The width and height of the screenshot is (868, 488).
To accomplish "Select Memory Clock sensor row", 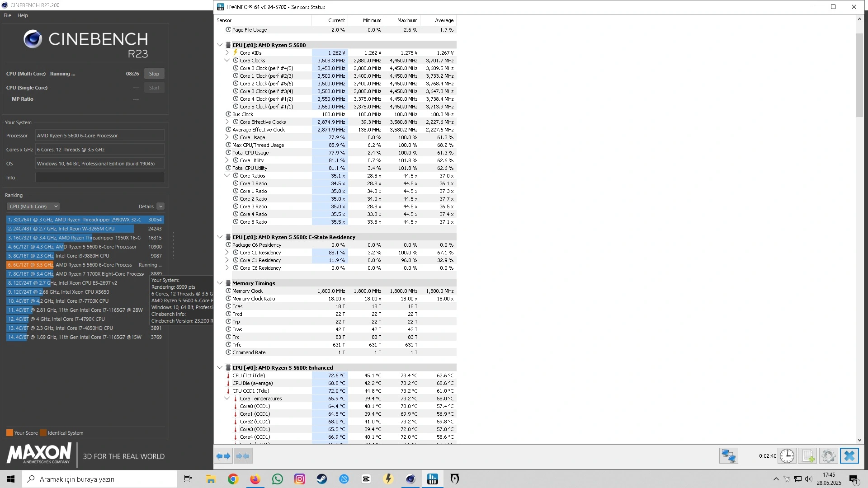I will click(x=335, y=291).
